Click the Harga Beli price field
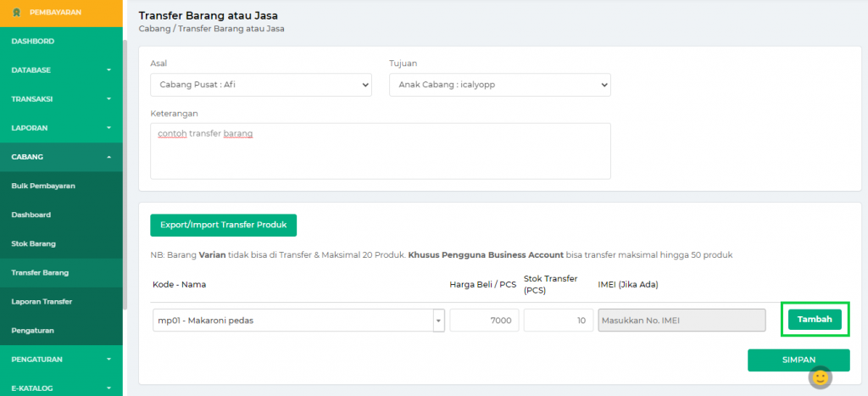This screenshot has height=396, width=868. [484, 320]
